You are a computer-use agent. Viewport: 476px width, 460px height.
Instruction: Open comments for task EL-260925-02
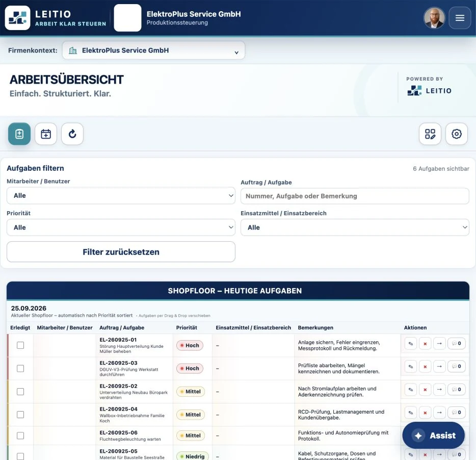(456, 390)
